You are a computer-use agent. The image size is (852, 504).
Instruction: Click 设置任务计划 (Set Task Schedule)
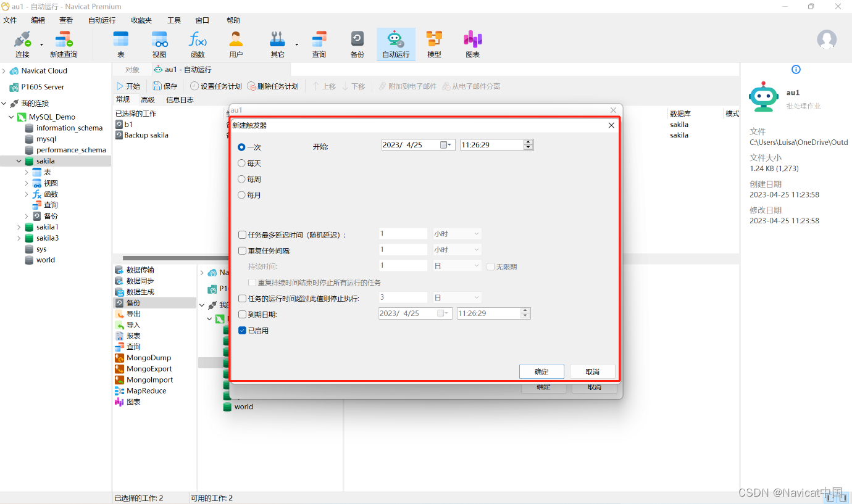pyautogui.click(x=216, y=86)
